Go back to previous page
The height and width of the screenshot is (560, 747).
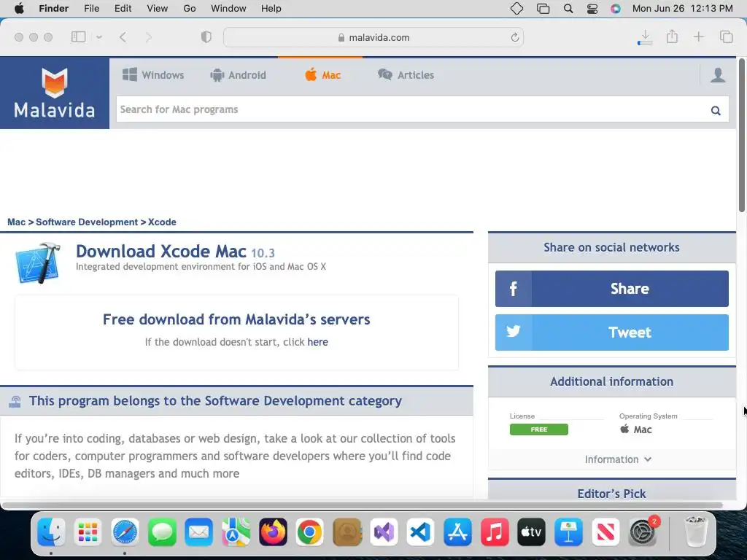(x=123, y=37)
